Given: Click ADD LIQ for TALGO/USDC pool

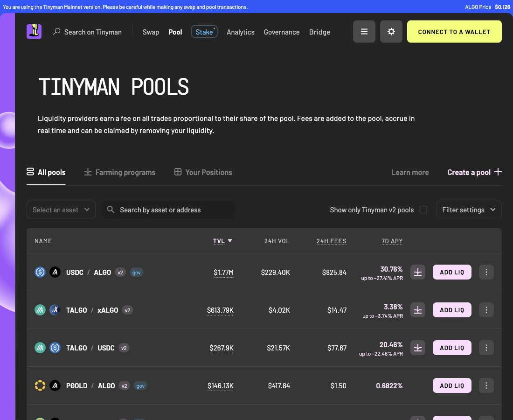Looking at the screenshot, I should coord(452,348).
